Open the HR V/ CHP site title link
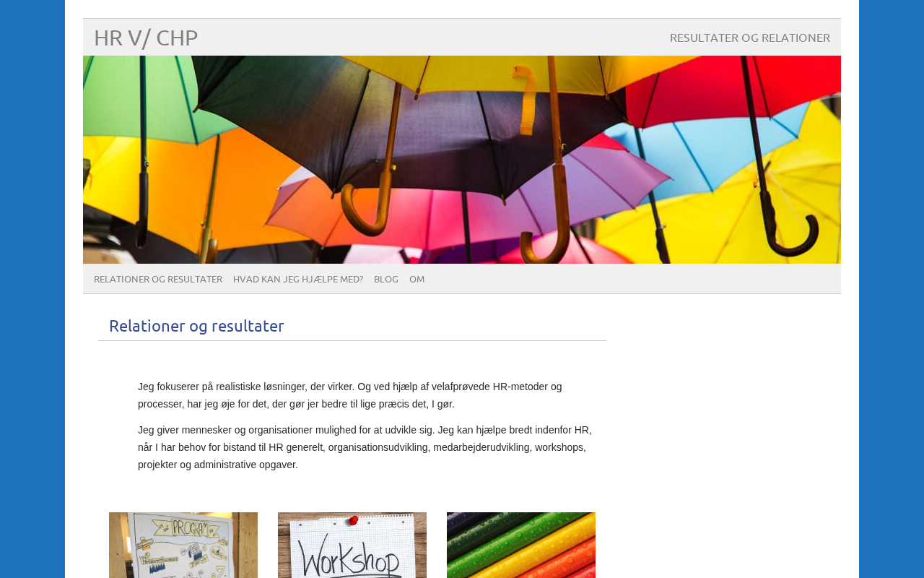Image resolution: width=924 pixels, height=578 pixels. click(146, 38)
